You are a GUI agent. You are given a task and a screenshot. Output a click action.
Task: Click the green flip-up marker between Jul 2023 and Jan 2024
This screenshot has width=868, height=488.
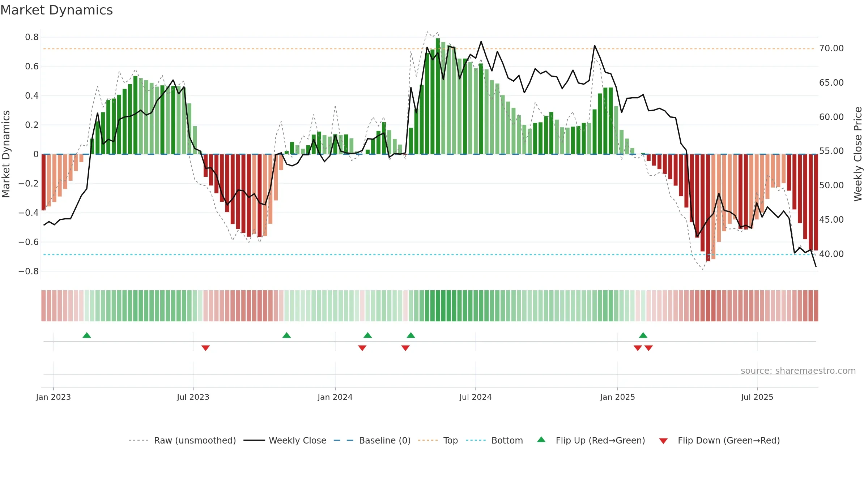click(x=286, y=335)
